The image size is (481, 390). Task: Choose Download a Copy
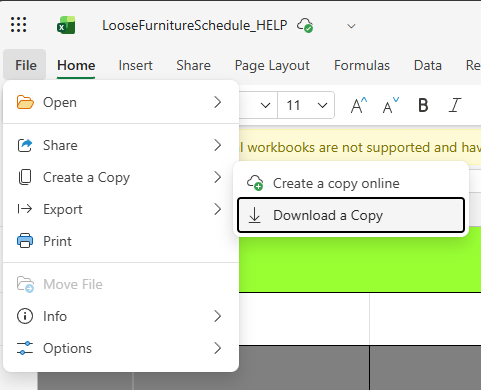[x=351, y=215]
